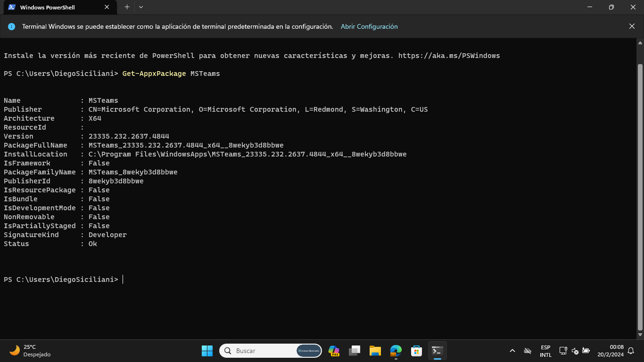Click the muted volume tray icon
The width and height of the screenshot is (644, 362).
pyautogui.click(x=575, y=351)
